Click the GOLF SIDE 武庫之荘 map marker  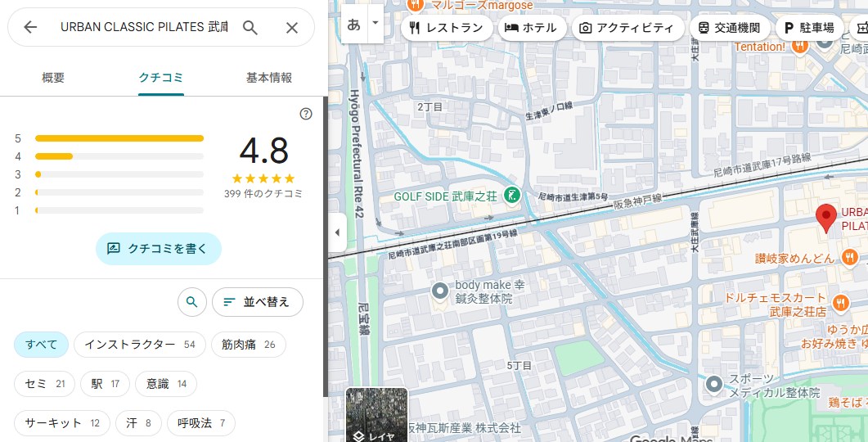tap(512, 196)
